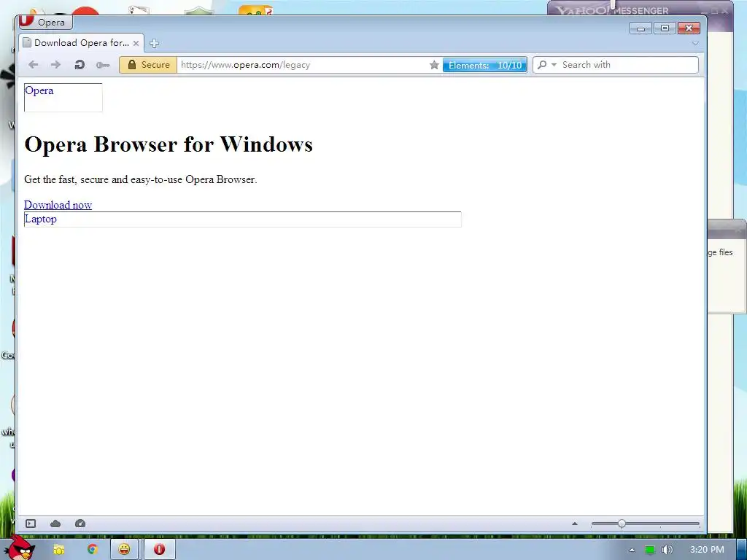The image size is (747, 560).
Task: Go forward with the forward arrow
Action: (x=55, y=65)
